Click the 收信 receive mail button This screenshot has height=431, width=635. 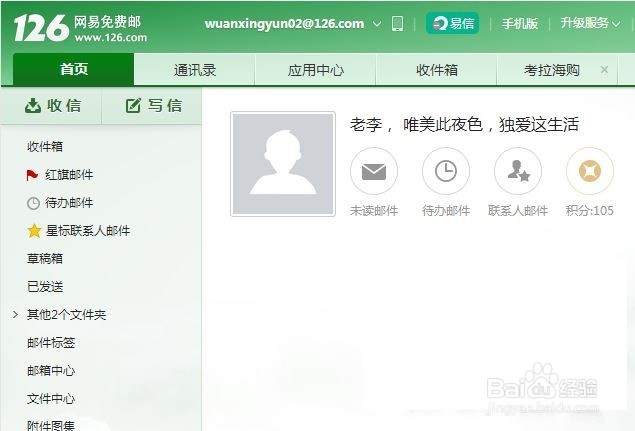pos(52,106)
